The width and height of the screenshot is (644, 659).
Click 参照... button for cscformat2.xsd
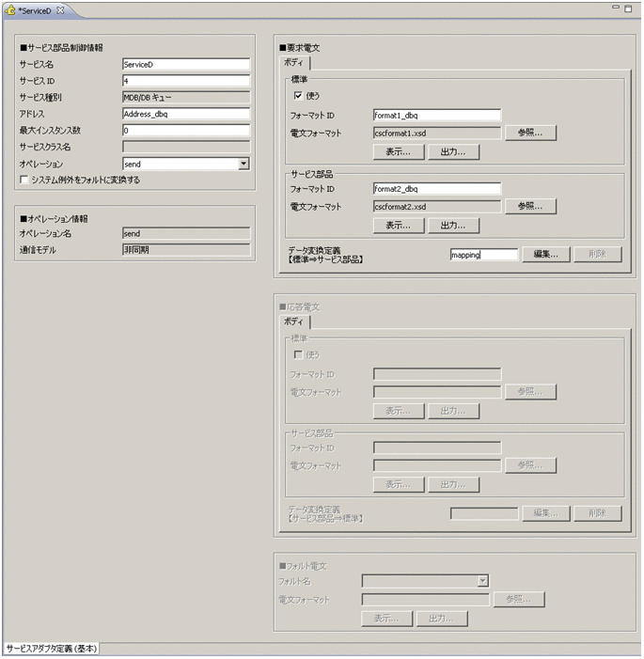(x=530, y=206)
